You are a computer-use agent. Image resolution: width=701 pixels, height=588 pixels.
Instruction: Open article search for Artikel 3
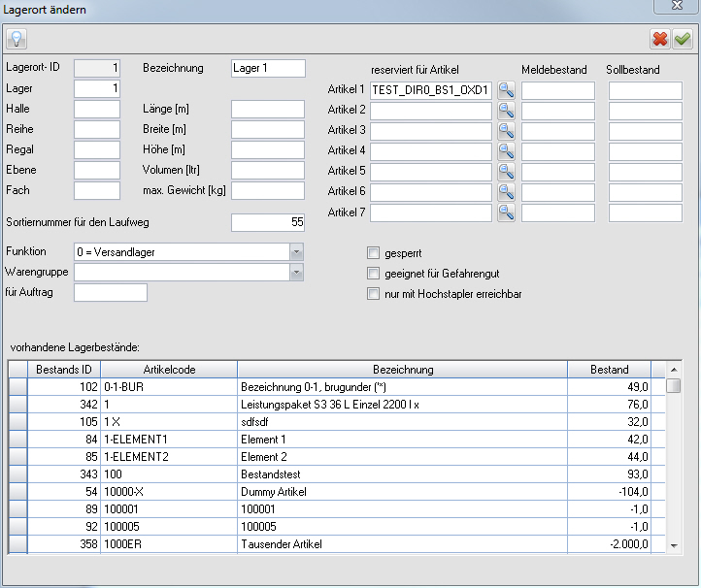(x=506, y=131)
